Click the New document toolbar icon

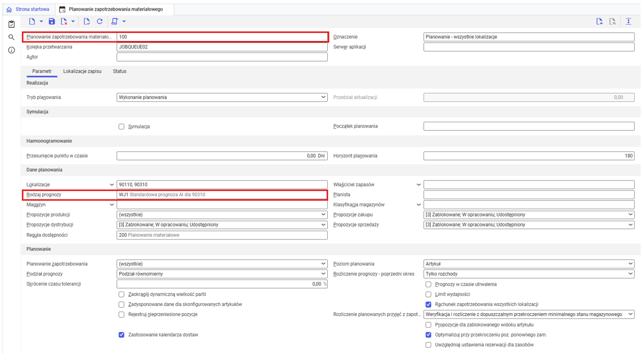coord(32,21)
